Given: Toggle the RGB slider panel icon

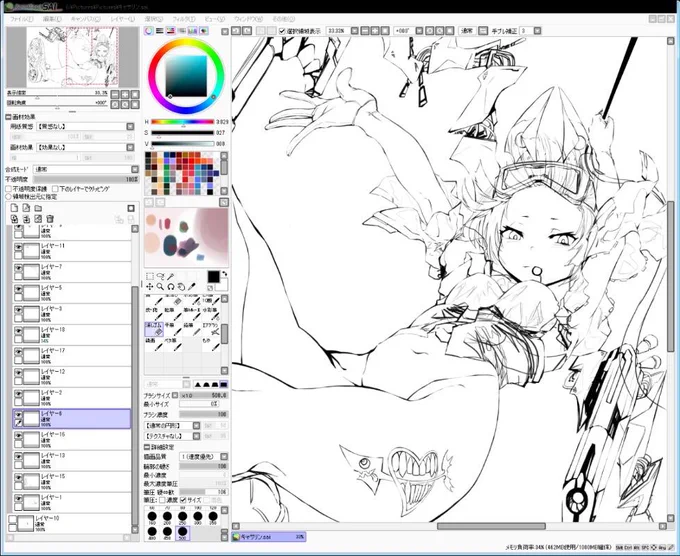Looking at the screenshot, I should click(160, 31).
